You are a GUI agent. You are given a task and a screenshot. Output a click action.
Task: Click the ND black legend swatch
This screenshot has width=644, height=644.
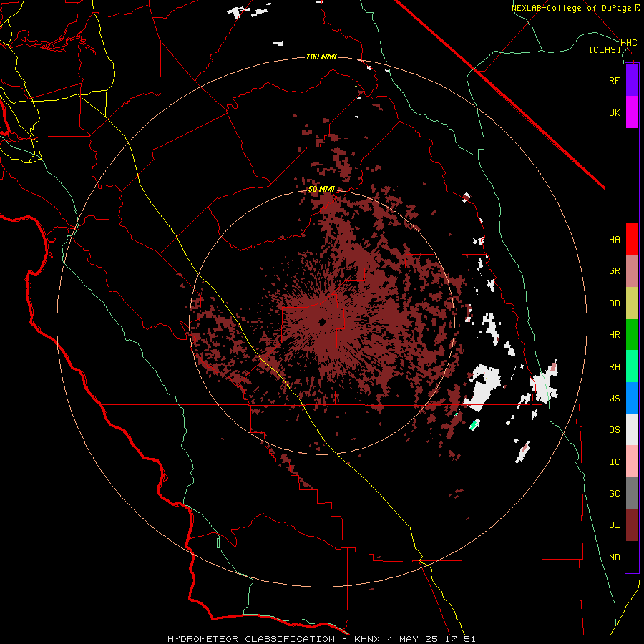coord(632,557)
